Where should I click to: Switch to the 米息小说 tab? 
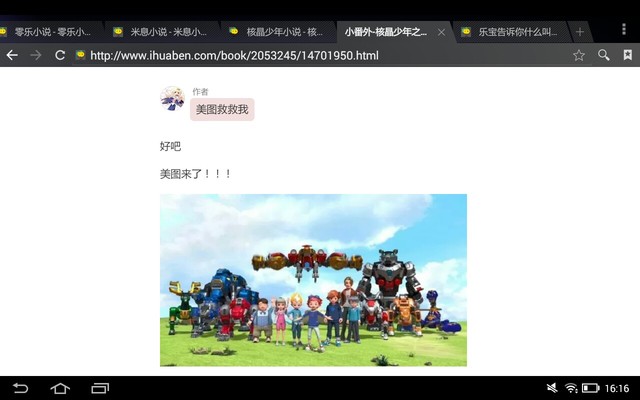pyautogui.click(x=163, y=32)
